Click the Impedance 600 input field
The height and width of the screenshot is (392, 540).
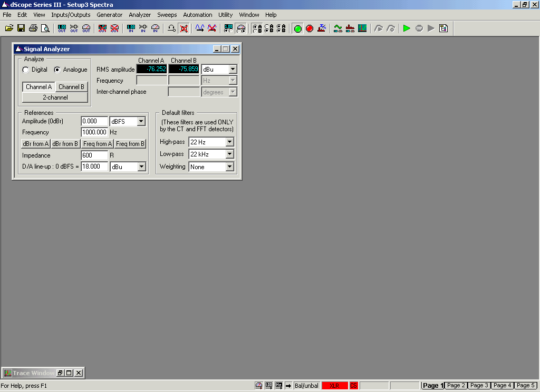[x=94, y=155]
